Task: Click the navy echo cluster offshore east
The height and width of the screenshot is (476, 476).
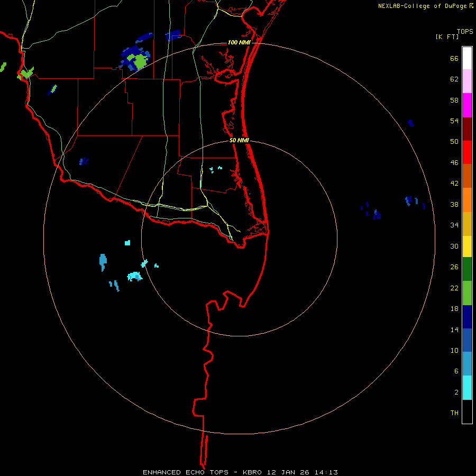Action: click(x=372, y=210)
